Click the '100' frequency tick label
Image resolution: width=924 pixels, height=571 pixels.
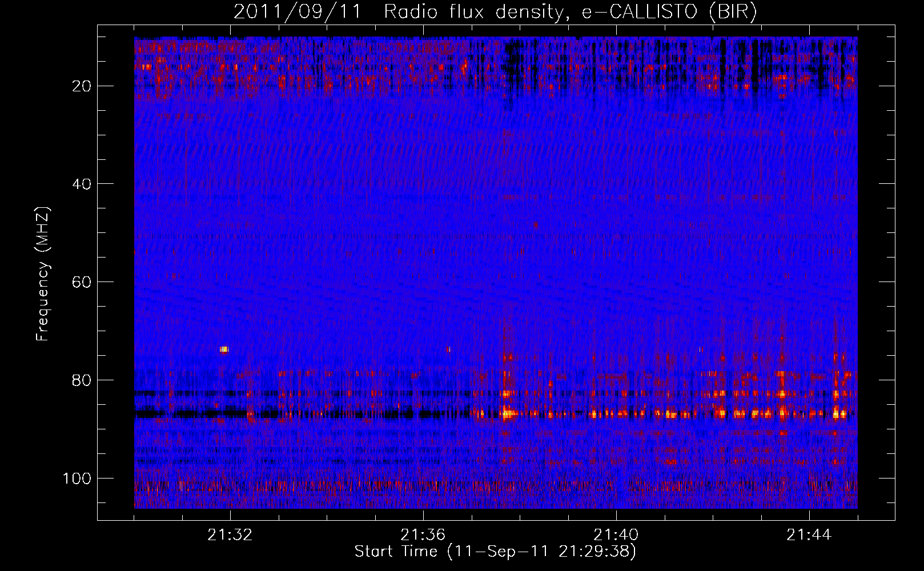coord(77,478)
